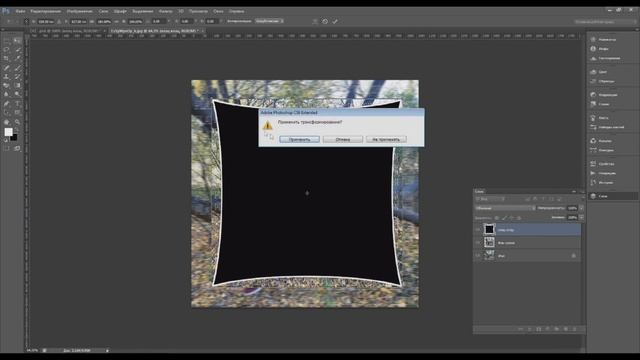This screenshot has height=360, width=640.
Task: Open the layer opacity slider arrow
Action: (x=581, y=208)
